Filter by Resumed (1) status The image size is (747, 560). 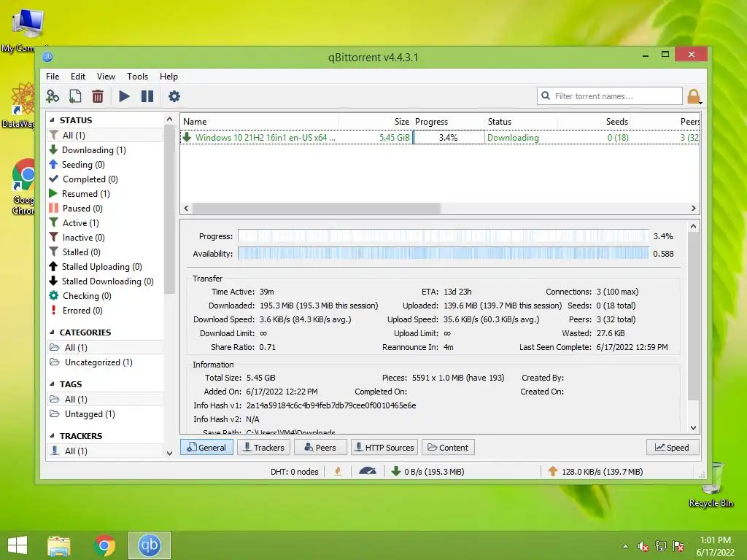pos(86,194)
